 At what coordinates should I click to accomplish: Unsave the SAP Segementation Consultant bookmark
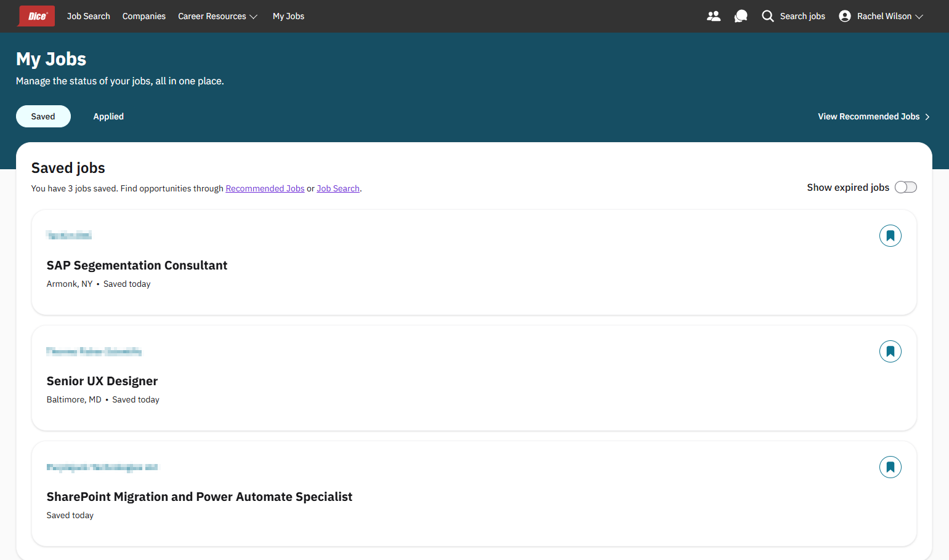pyautogui.click(x=890, y=236)
